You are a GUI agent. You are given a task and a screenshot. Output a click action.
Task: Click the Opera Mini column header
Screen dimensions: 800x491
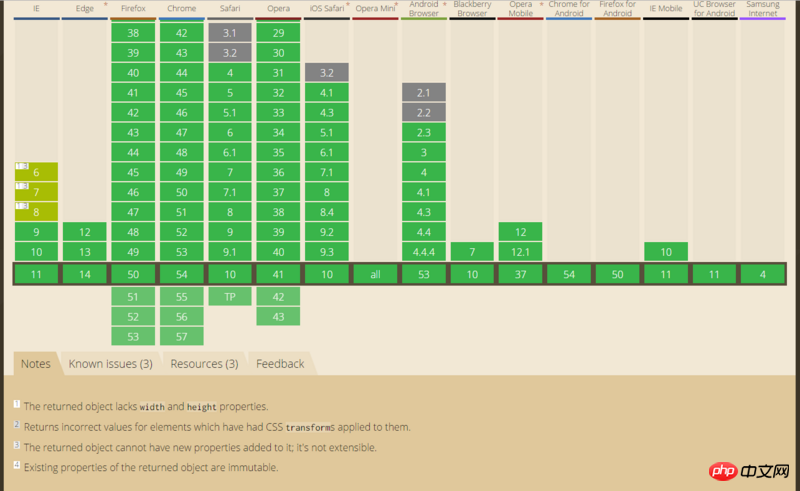376,9
